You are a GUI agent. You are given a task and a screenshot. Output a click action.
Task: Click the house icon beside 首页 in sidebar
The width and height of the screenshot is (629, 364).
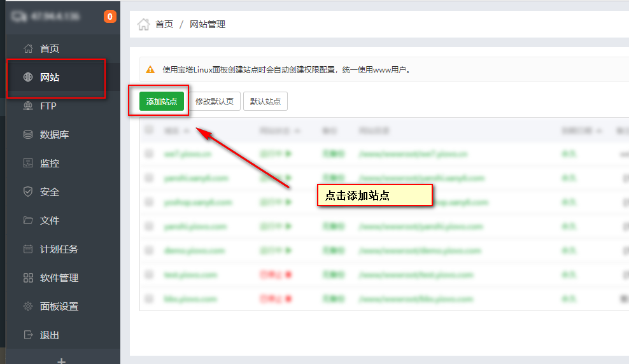tap(28, 49)
